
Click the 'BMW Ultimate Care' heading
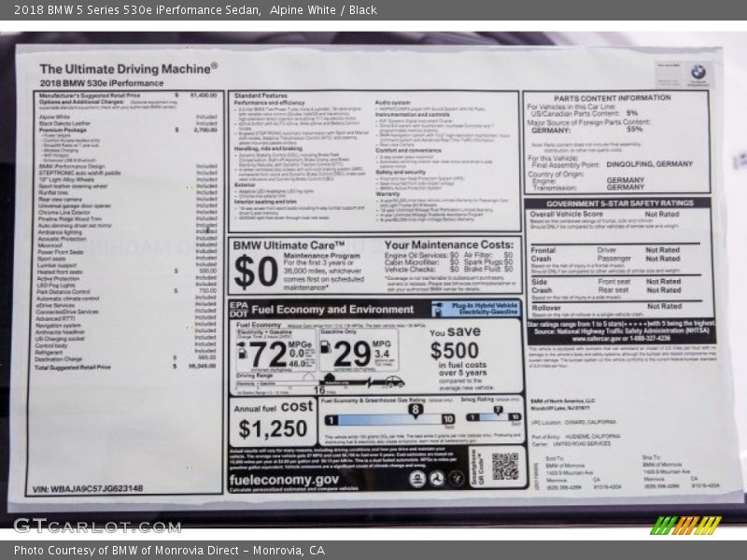click(289, 245)
